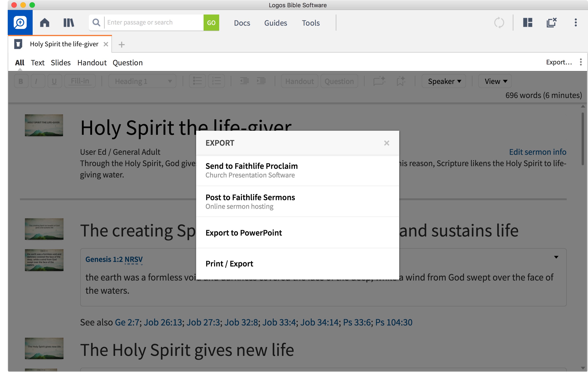Select the creating Spirit slide thumbnail
Image resolution: width=588 pixels, height=372 pixels.
tap(44, 229)
